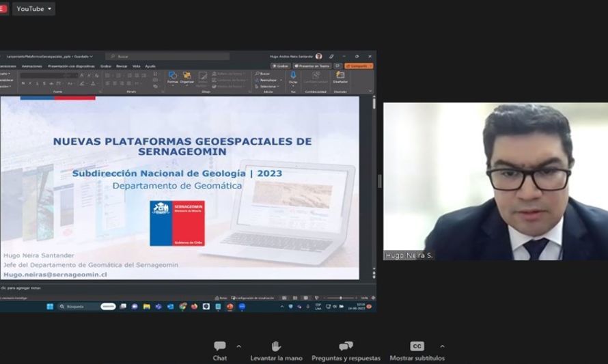Switch to slide sorter view icon
The width and height of the screenshot is (608, 364).
coord(295,298)
